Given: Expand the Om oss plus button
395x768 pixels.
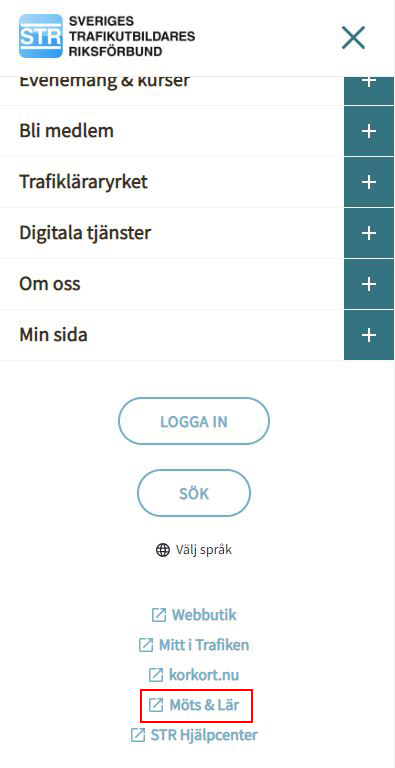Looking at the screenshot, I should 369,284.
